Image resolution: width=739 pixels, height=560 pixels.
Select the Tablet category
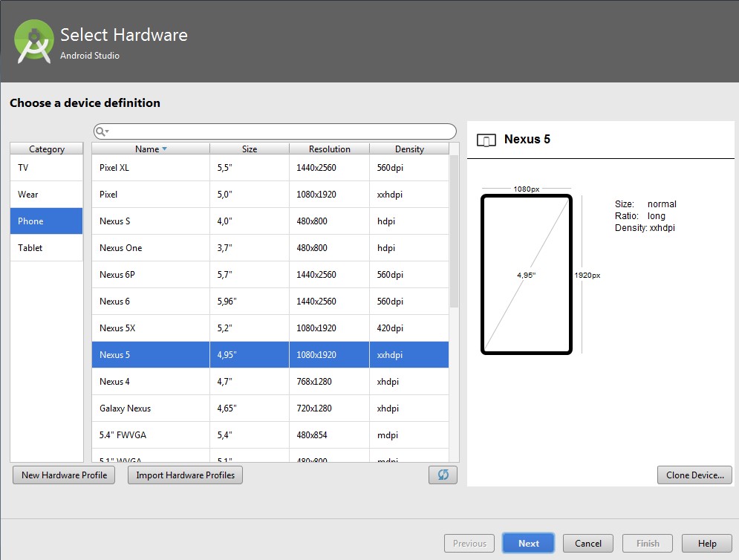[x=46, y=248]
